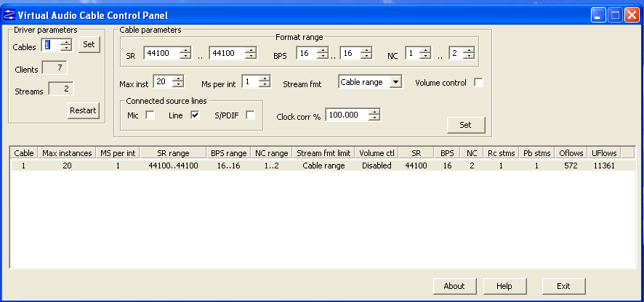The width and height of the screenshot is (644, 302).
Task: Click the SR range column header
Action: [173, 153]
